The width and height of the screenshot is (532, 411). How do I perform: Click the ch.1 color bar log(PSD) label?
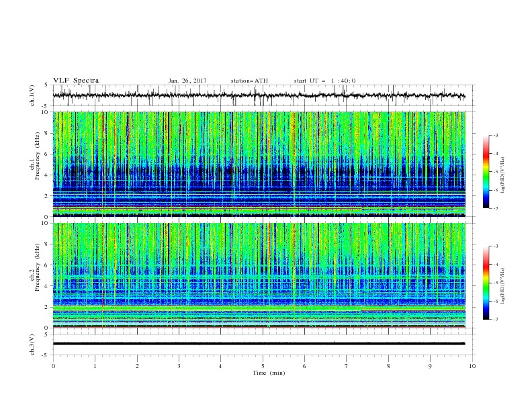503,175
